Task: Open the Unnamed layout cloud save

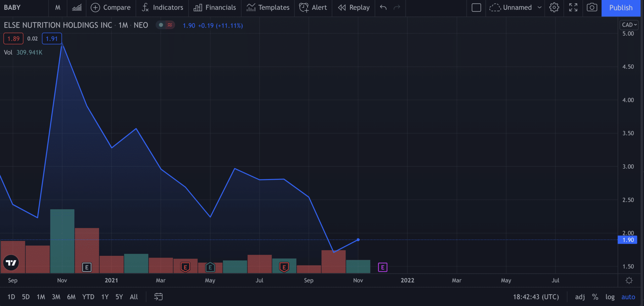Action: click(511, 8)
